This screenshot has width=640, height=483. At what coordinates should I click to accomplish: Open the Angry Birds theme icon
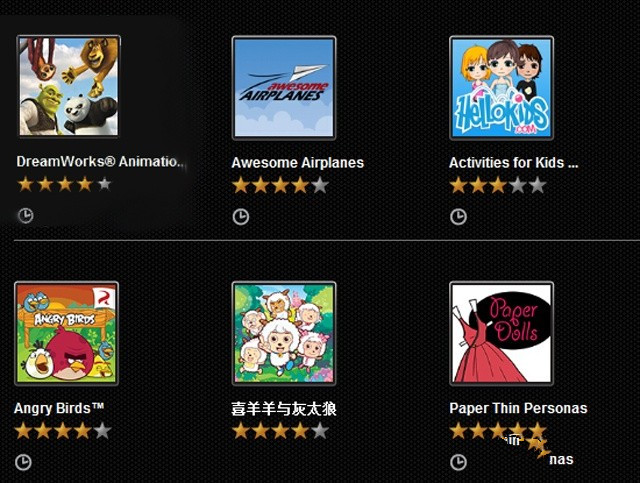coord(67,333)
